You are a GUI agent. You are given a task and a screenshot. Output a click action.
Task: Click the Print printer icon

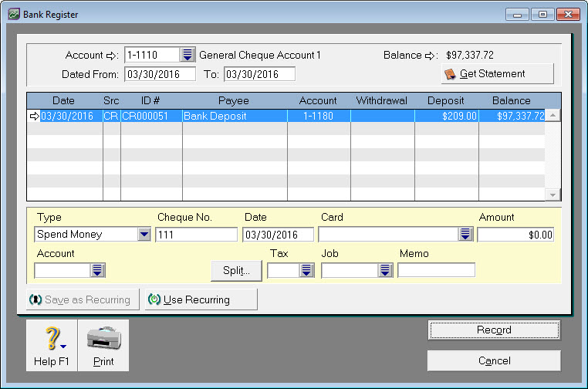click(103, 339)
